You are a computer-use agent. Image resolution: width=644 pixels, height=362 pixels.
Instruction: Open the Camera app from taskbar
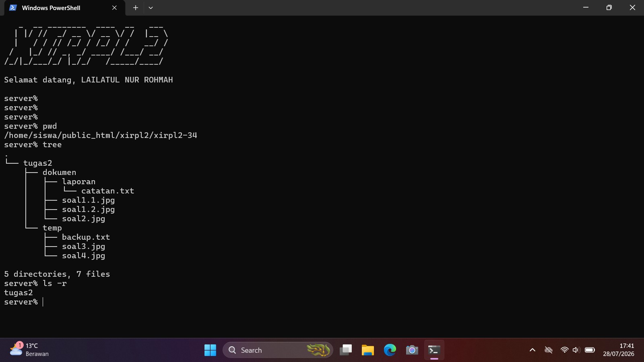point(412,350)
